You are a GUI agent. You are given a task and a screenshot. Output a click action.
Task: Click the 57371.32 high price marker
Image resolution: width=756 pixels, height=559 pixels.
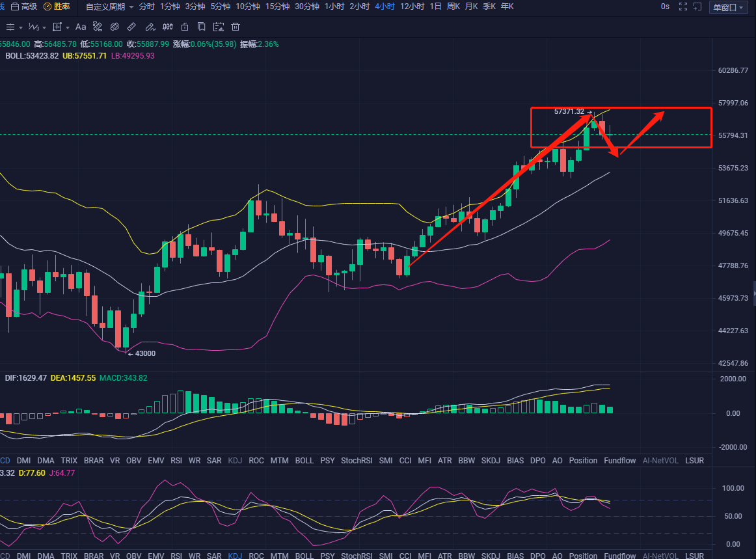pos(569,111)
